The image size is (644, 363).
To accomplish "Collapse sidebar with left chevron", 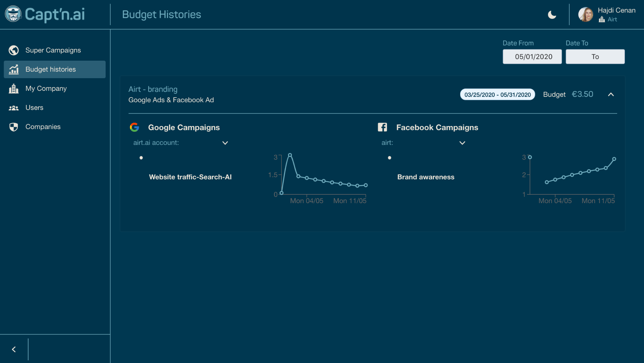I will tap(14, 349).
